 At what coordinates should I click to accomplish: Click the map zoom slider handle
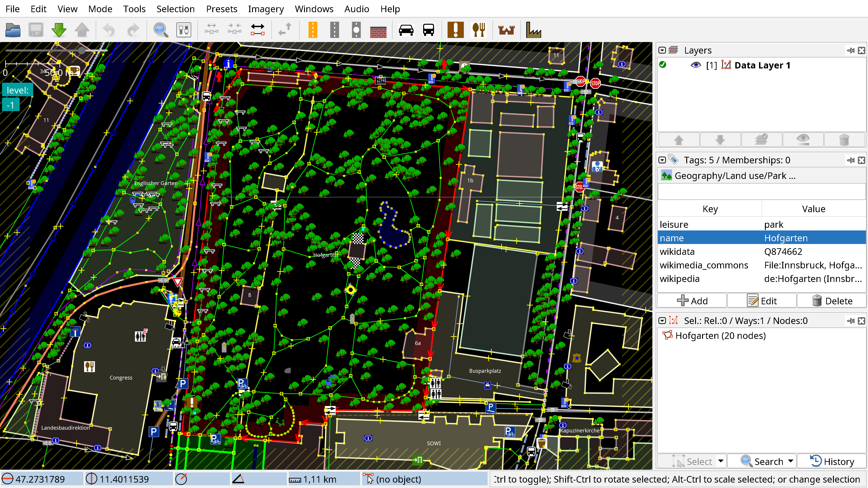[82, 51]
